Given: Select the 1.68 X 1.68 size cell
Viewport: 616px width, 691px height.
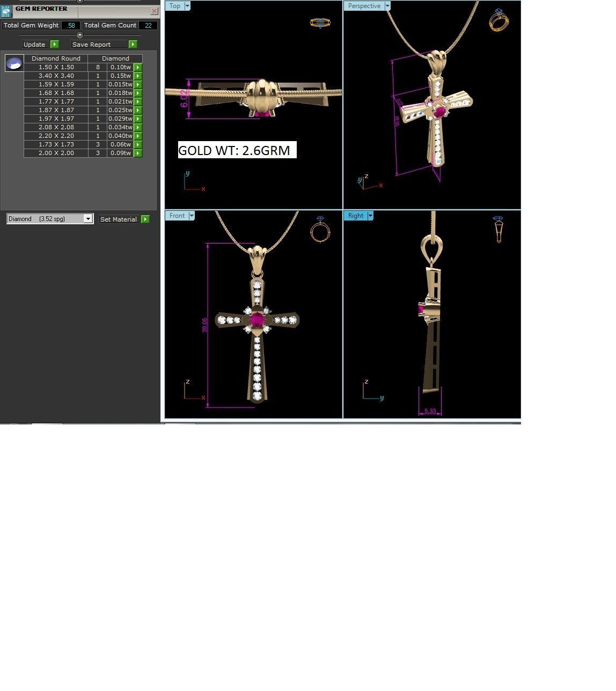Looking at the screenshot, I should pyautogui.click(x=56, y=93).
